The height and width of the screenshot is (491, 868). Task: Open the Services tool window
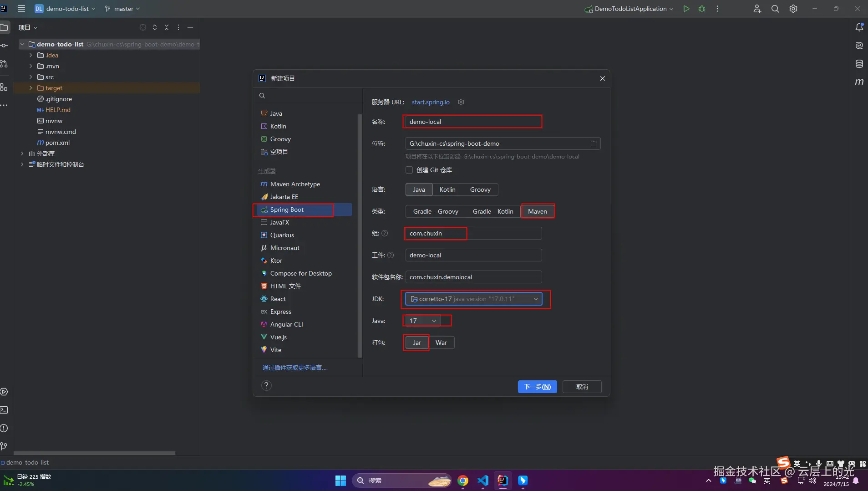pos(4,392)
